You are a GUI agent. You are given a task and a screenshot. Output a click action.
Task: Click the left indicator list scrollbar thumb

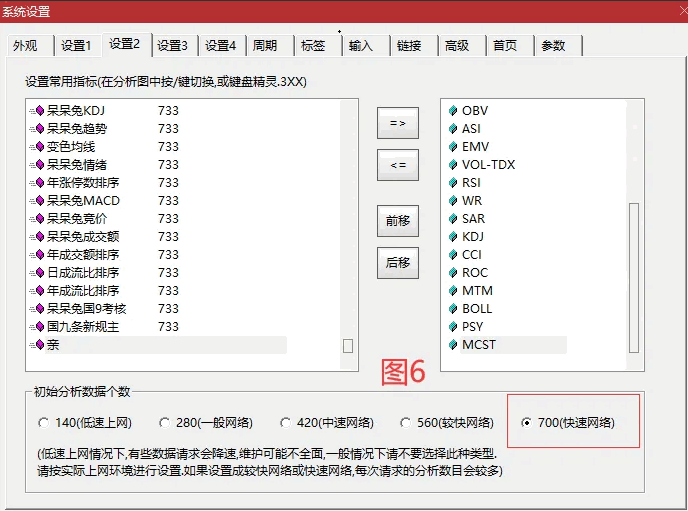coord(348,346)
